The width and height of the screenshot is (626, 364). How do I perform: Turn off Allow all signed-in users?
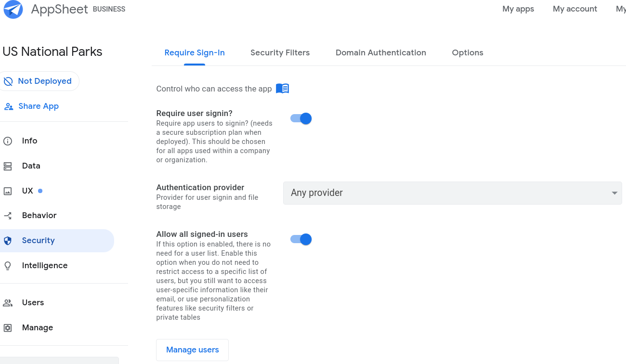point(300,239)
